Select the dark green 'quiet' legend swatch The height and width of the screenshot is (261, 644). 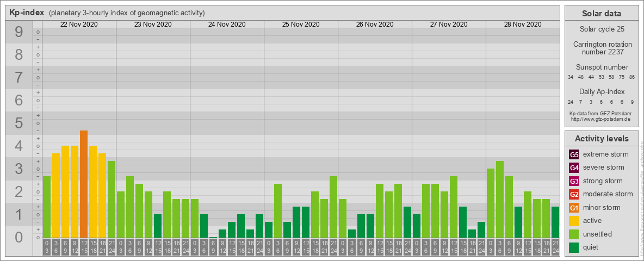574,247
